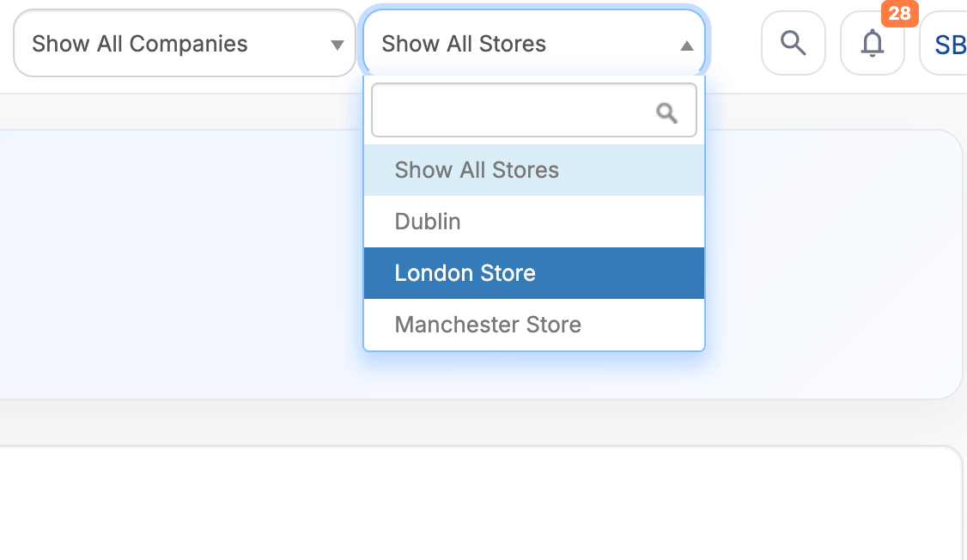Click the "Show All Stores" selected text
The width and height of the screenshot is (967, 560).
tap(464, 44)
